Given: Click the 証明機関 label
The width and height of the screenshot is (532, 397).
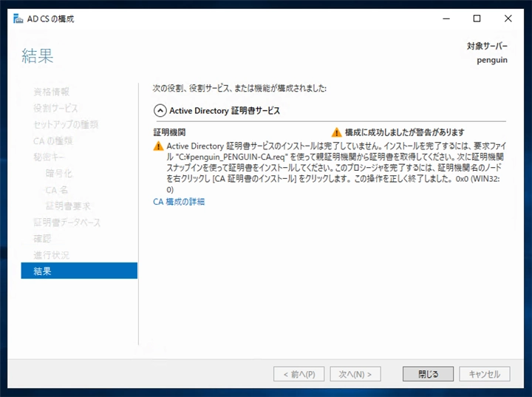Looking at the screenshot, I should point(169,132).
